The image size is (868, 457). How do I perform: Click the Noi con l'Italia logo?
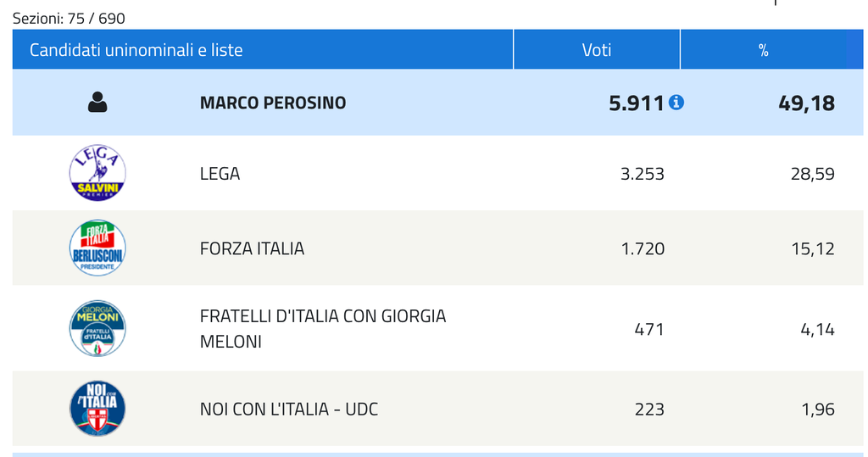[x=97, y=409]
